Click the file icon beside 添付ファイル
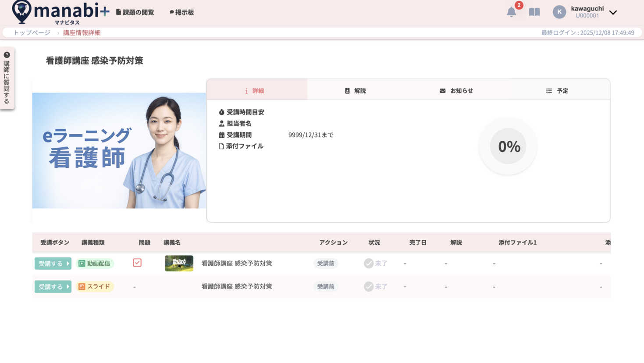644x363 pixels. click(x=221, y=146)
